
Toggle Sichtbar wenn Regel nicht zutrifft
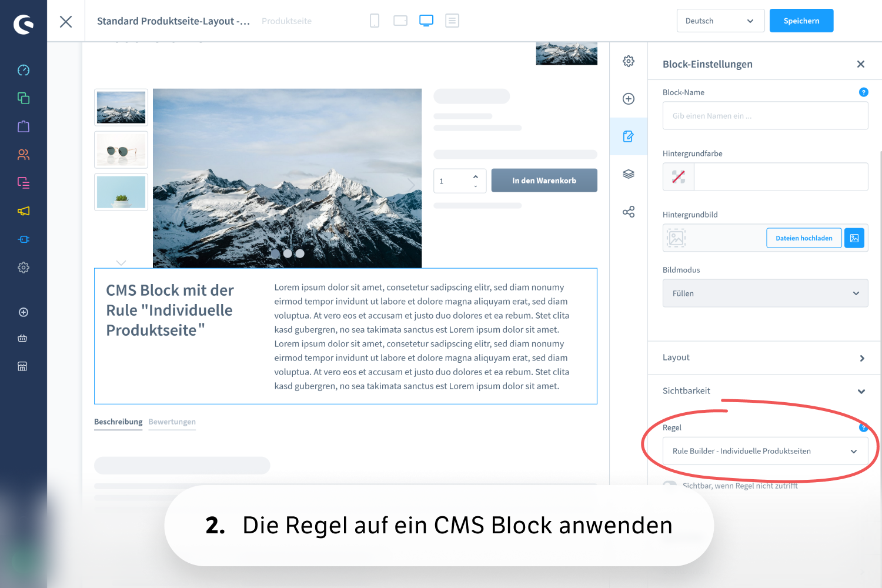[670, 485]
